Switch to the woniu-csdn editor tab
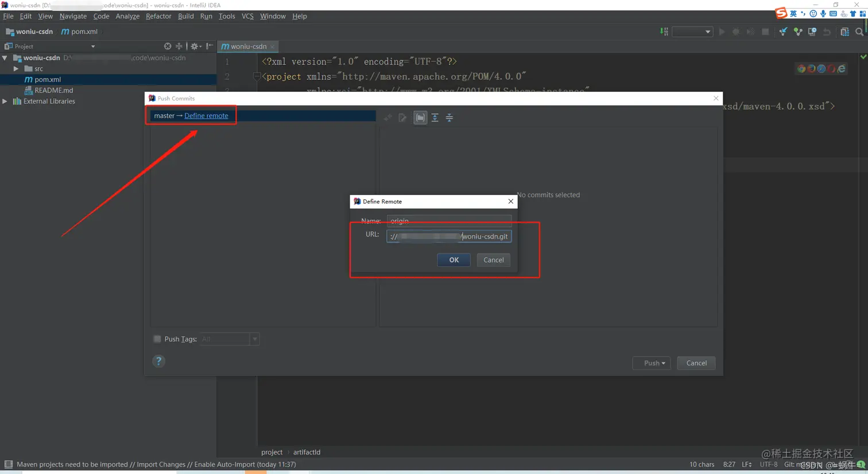Image resolution: width=868 pixels, height=474 pixels. [248, 47]
